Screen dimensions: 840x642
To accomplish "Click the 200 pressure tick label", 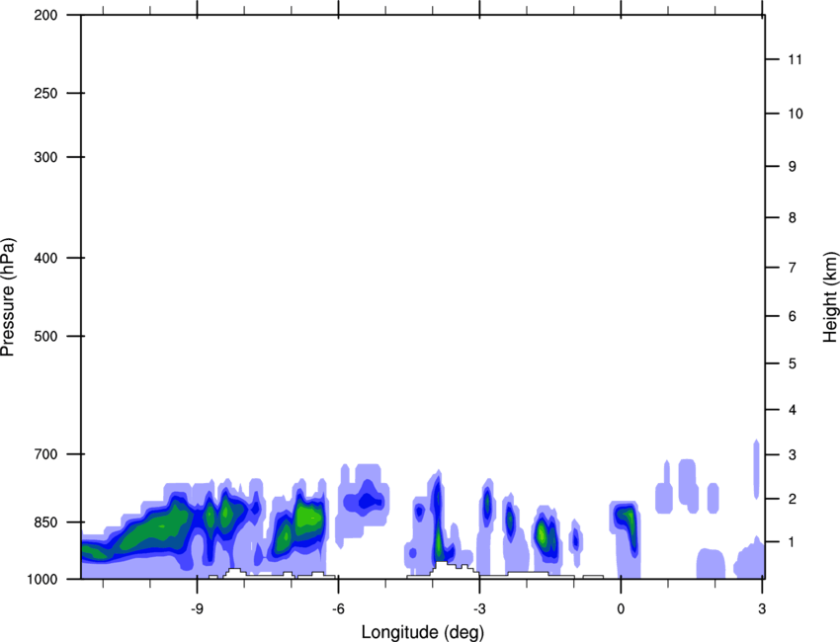I will [45, 15].
